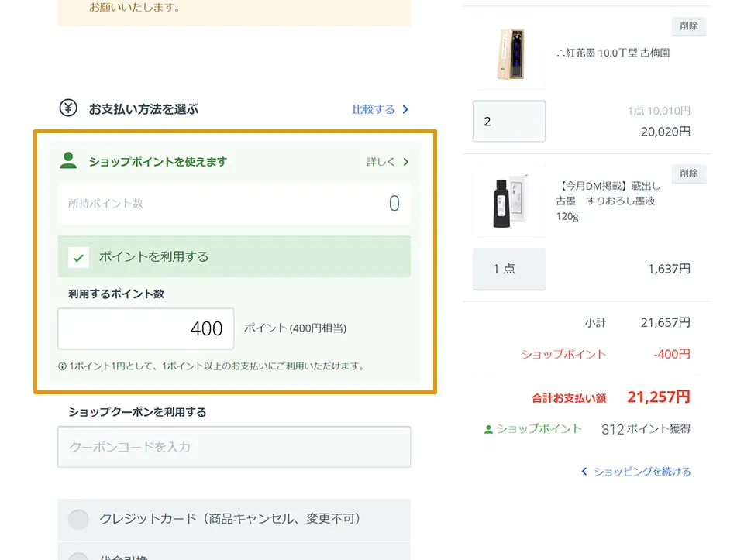Focus the クーポンコードを入力 coupon field
This screenshot has height=560, width=744.
coord(234,447)
